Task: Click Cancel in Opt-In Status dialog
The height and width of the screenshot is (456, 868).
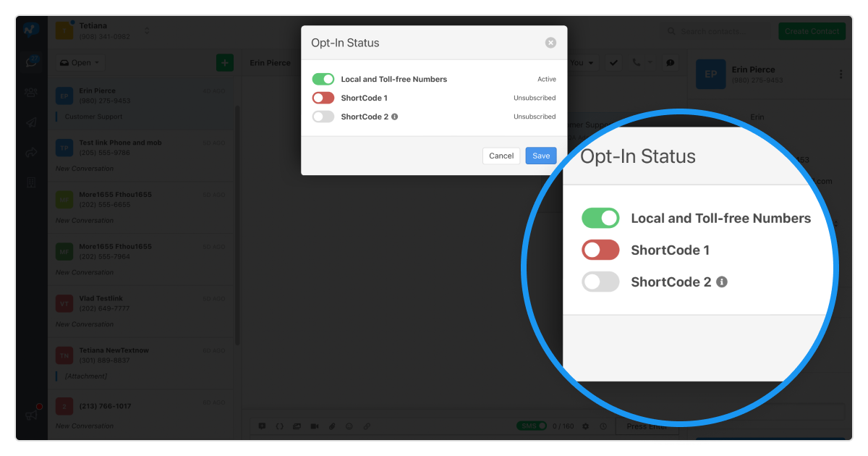Action: 501,156
